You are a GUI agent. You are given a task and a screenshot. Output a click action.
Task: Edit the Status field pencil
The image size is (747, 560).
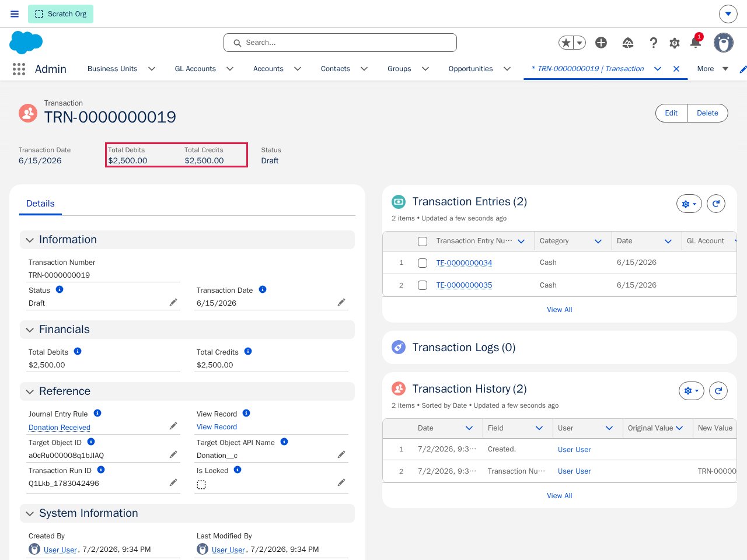[x=173, y=302]
